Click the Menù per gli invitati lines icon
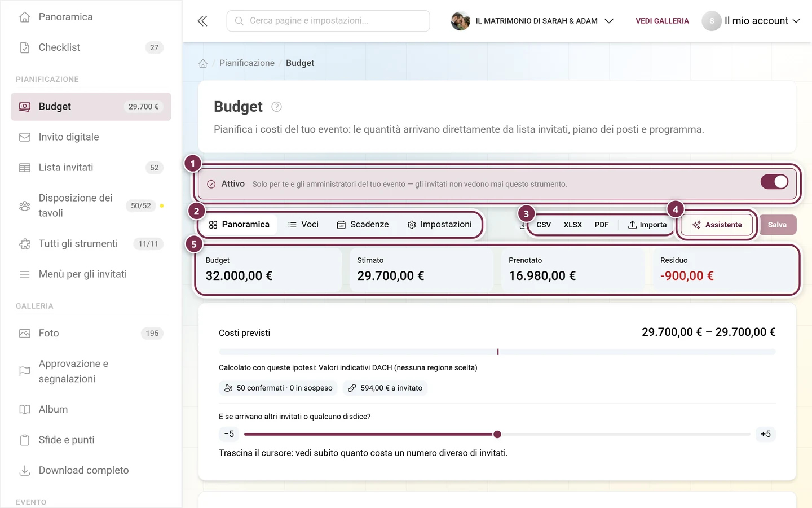 tap(25, 274)
